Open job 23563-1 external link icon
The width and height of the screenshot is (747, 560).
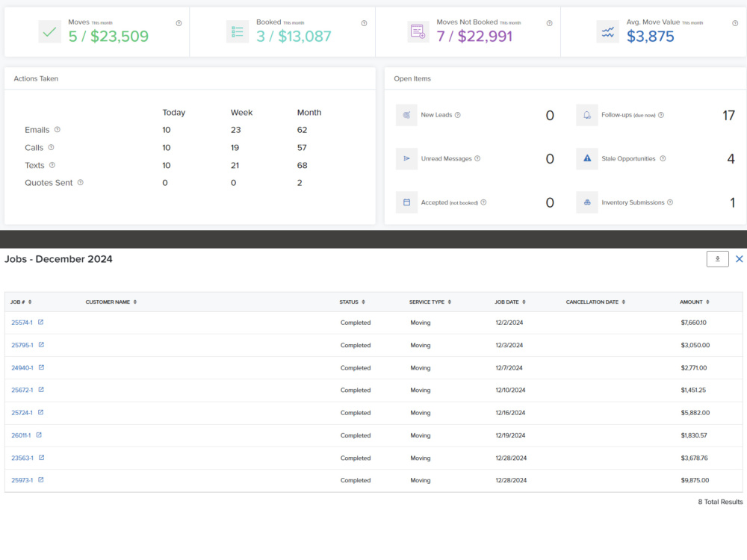(x=41, y=458)
